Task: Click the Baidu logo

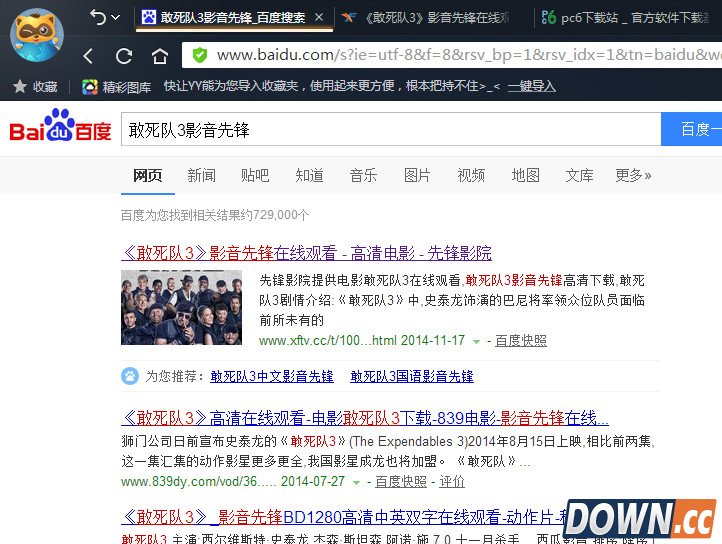Action: pos(60,126)
